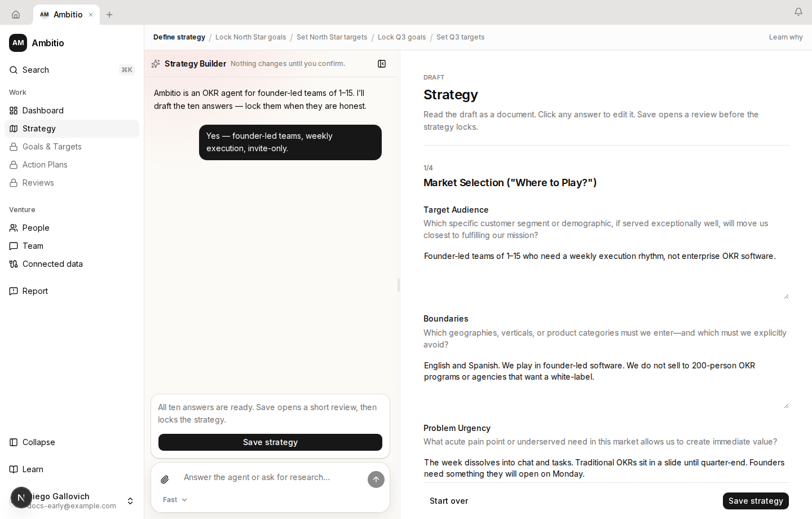Click Lock Q3 goals step
Screen dimensions: 812x519
click(x=401, y=37)
